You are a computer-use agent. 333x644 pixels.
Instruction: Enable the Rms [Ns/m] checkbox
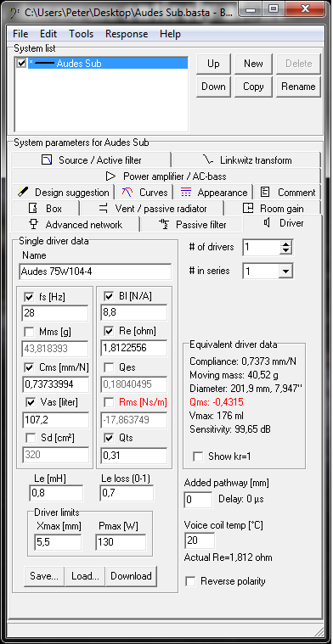click(109, 403)
